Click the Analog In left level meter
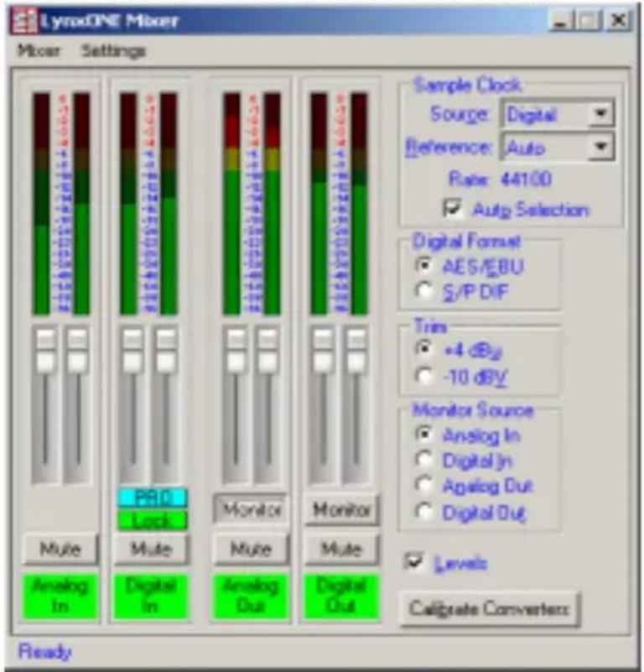Screen dimensions: 644x672 click(x=41, y=204)
